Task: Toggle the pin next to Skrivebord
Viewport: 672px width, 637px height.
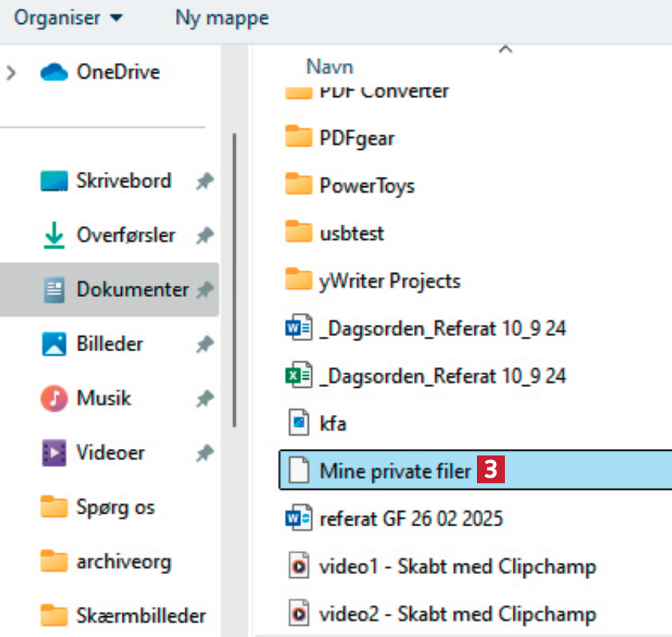Action: (205, 182)
